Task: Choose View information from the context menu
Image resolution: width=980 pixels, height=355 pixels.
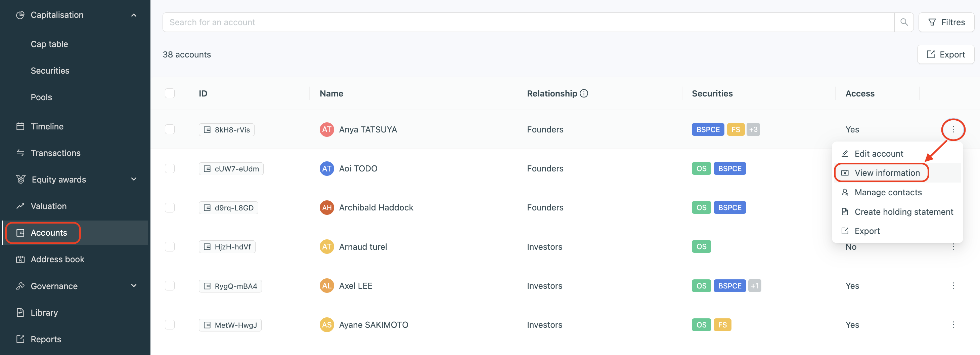Action: tap(887, 173)
